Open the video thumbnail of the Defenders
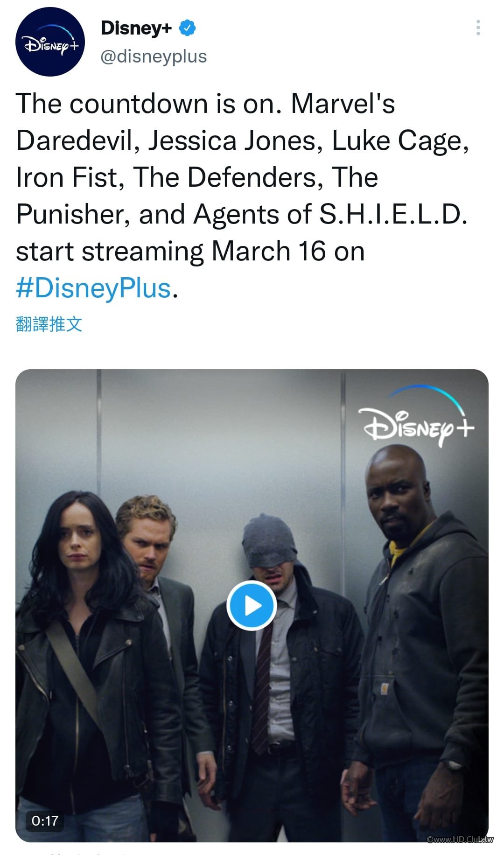This screenshot has width=504, height=855. [252, 605]
